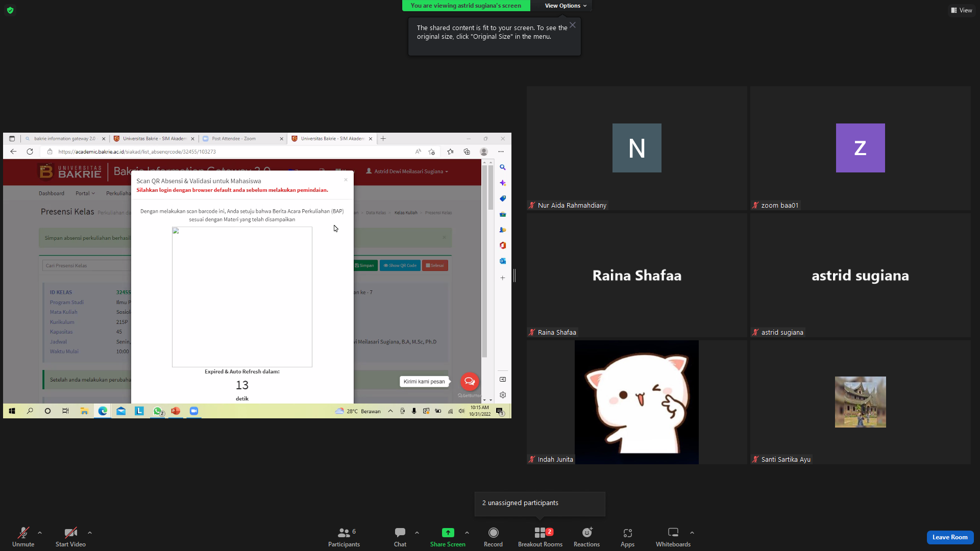Open Edge Settings and more menu
Screen dimensions: 980x551
tap(501, 152)
